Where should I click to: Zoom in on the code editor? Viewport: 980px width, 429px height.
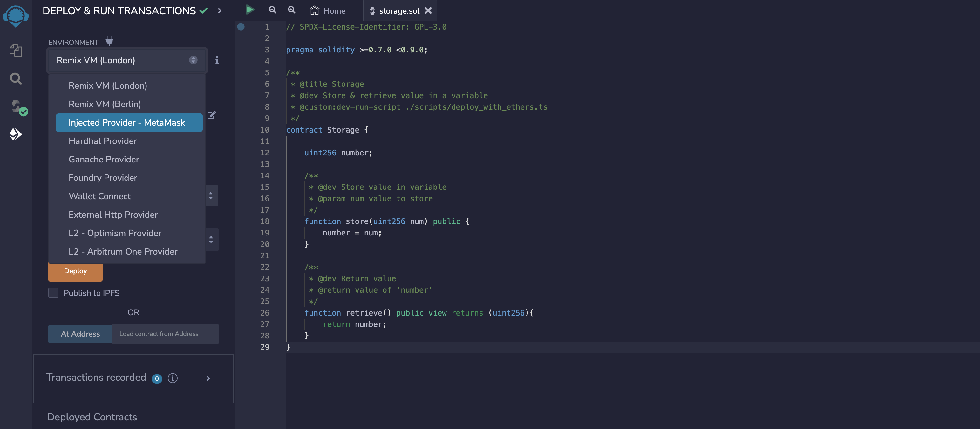click(x=291, y=10)
